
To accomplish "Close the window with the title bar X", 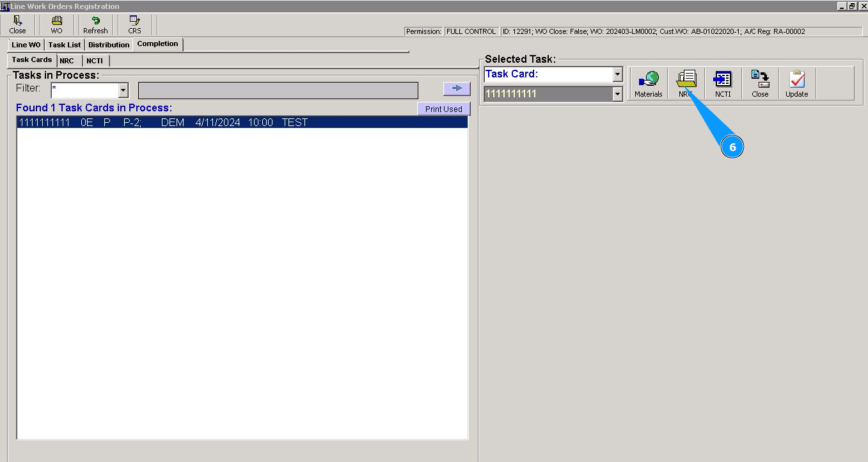I will coord(862,6).
